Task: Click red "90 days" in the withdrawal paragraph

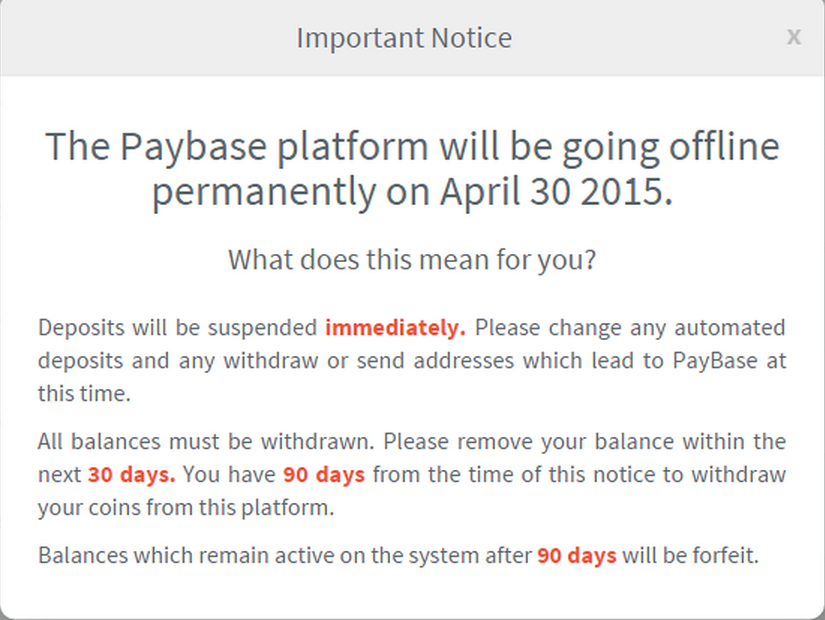Action: (324, 475)
